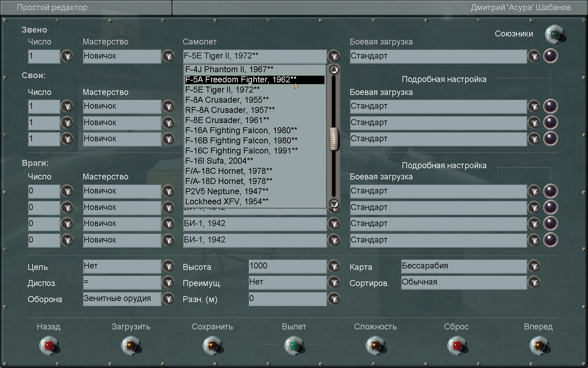Choose F-16B Fighting Falcon, 1980
The image size is (588, 368).
[255, 141]
